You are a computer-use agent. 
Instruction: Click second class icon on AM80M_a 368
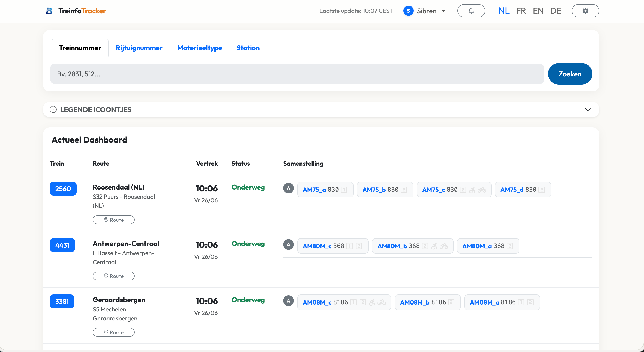[x=510, y=246]
